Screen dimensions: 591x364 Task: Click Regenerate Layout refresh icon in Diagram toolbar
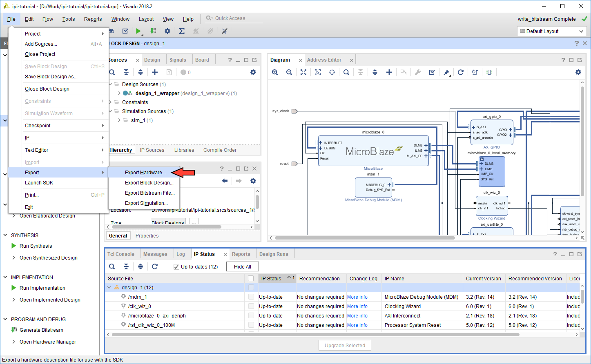click(461, 72)
